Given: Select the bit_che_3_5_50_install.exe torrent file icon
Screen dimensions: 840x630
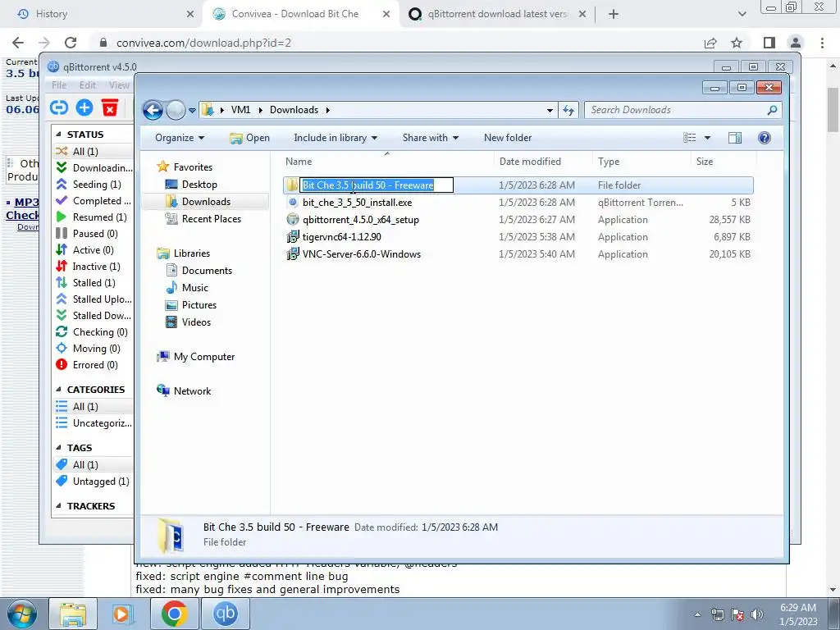Looking at the screenshot, I should coord(293,203).
